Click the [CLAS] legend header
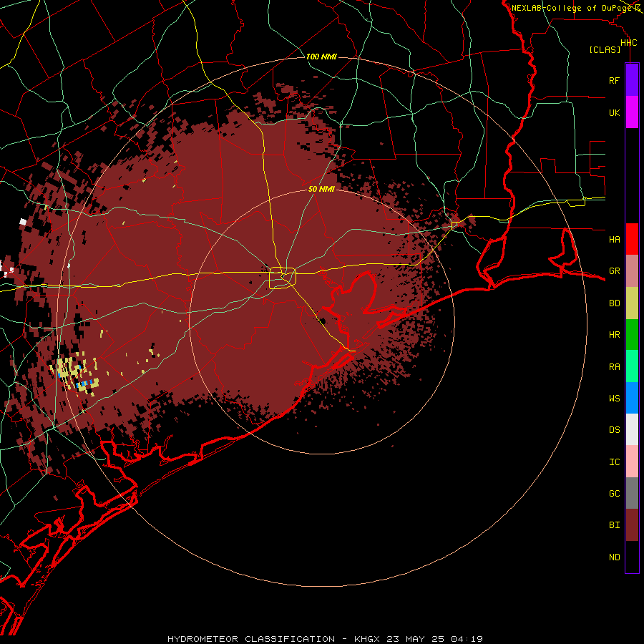Image resolution: width=644 pixels, height=644 pixels. click(605, 49)
